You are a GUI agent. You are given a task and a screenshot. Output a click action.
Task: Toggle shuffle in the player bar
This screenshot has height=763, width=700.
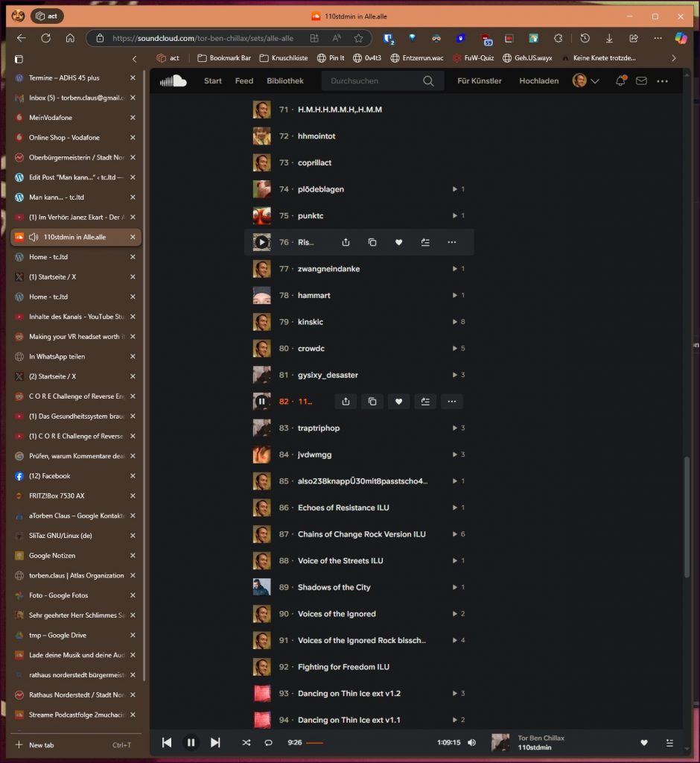pos(246,743)
